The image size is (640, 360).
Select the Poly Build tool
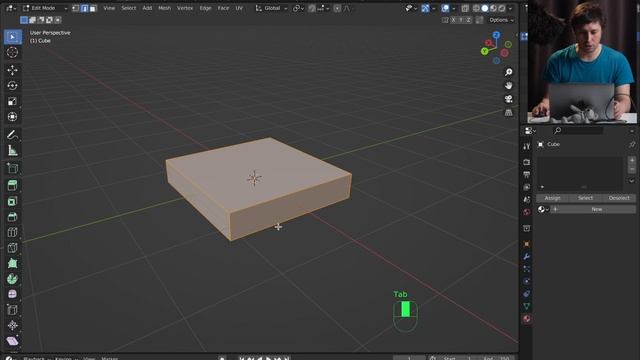point(13,263)
